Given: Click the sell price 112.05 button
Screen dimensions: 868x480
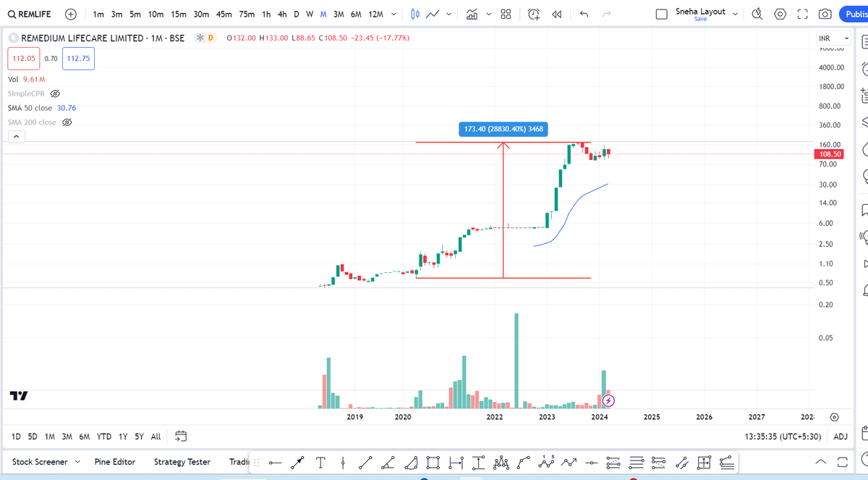Looking at the screenshot, I should pos(23,58).
